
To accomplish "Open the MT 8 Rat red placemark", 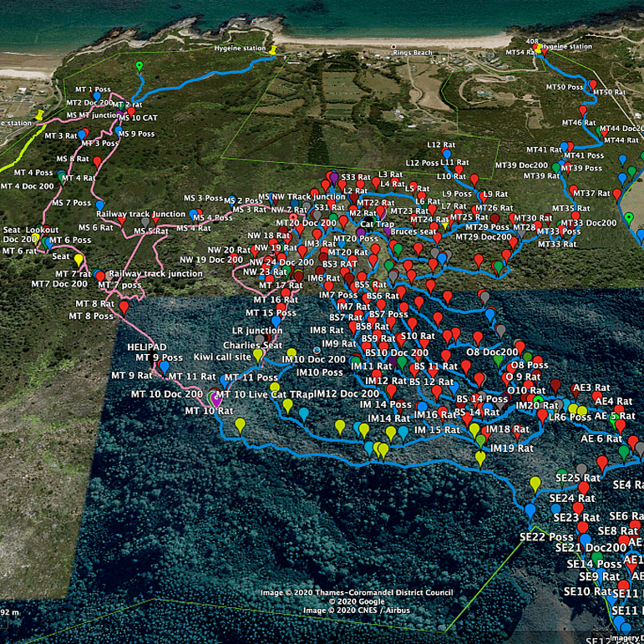I will coord(124,307).
